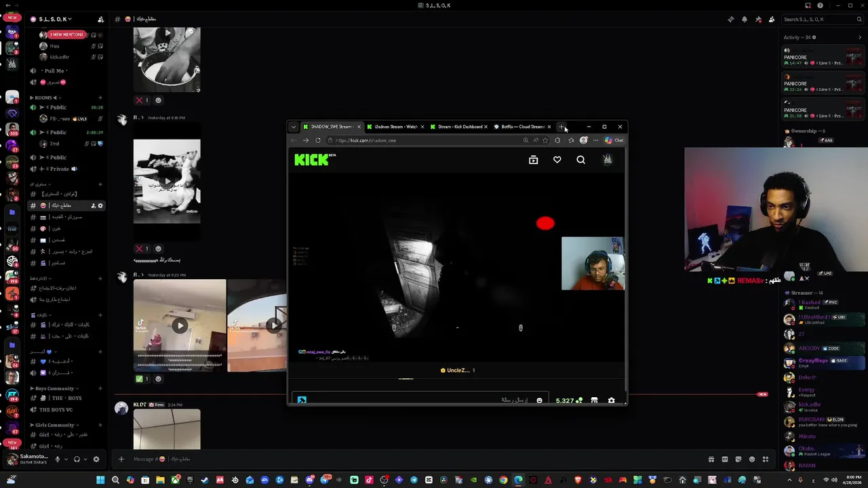Open the sticker picker in Discord
This screenshot has height=488, width=868.
[x=738, y=459]
